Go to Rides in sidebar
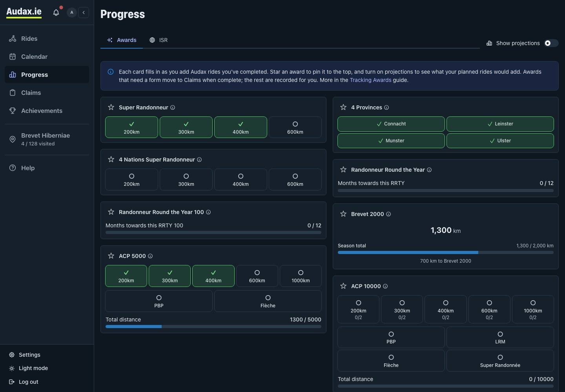The image size is (565, 392). pos(47,38)
